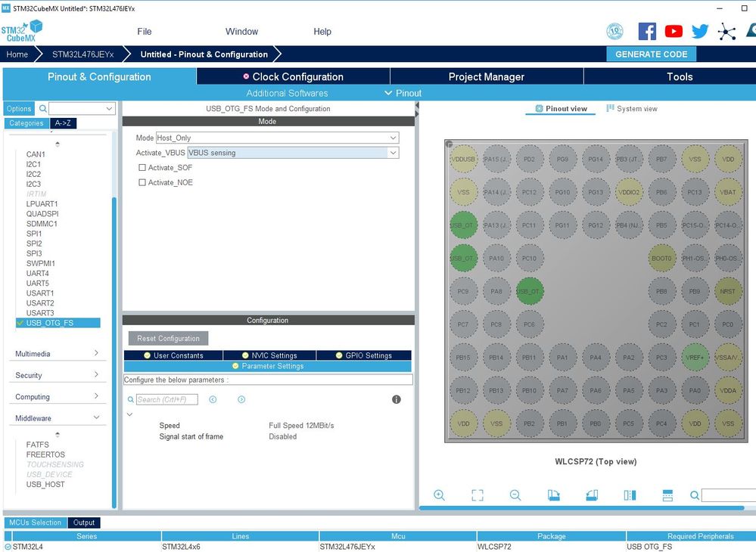Switch to the Project Manager tab
Screen dimensions: 756x552
487,76
